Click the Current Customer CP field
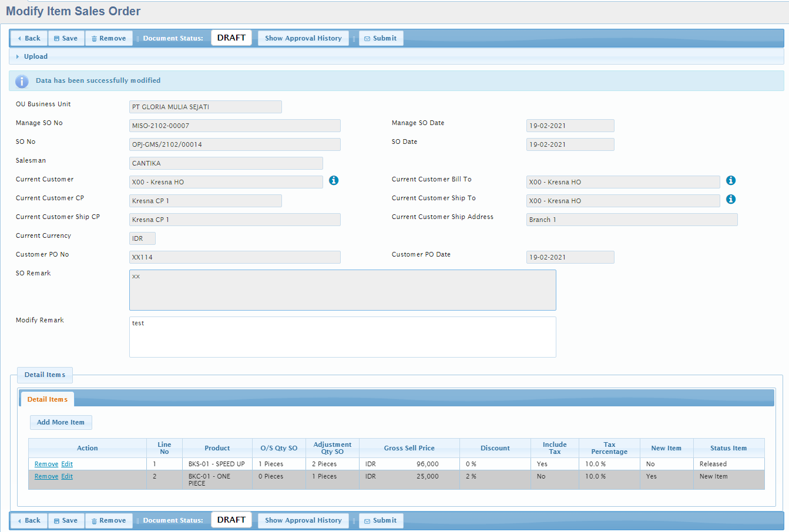The image size is (789, 532). [x=205, y=201]
